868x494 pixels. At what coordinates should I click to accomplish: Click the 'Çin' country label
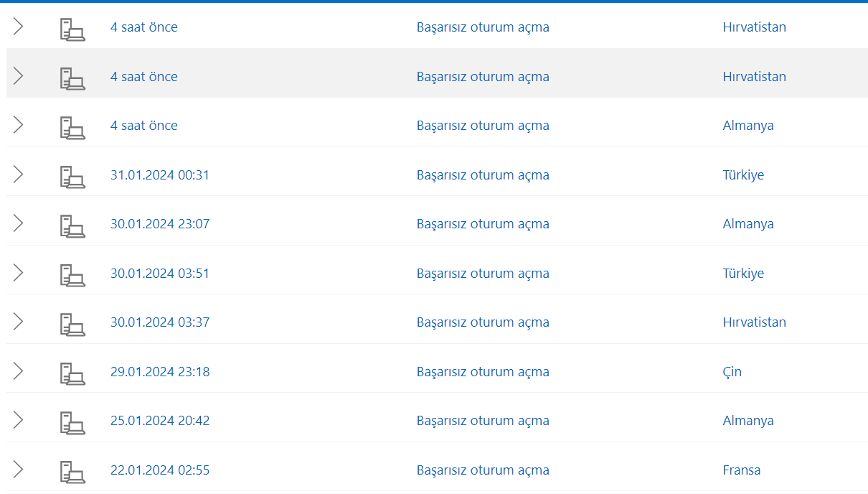click(732, 372)
